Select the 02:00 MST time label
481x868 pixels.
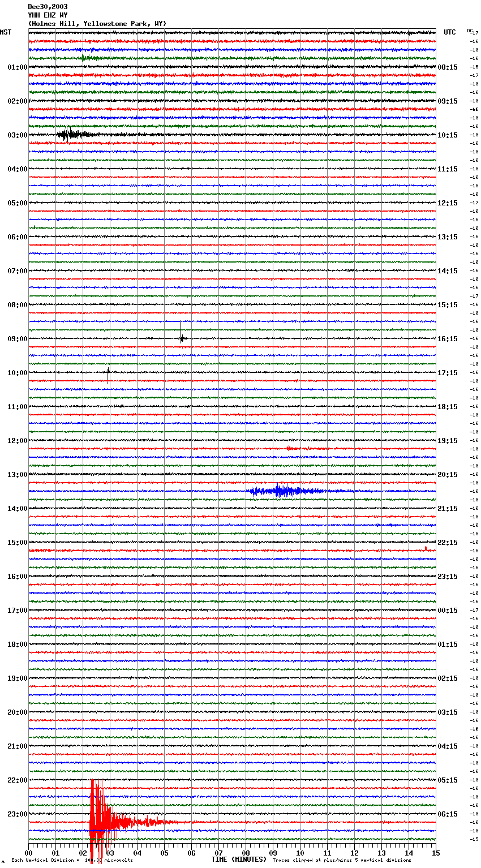[18, 101]
